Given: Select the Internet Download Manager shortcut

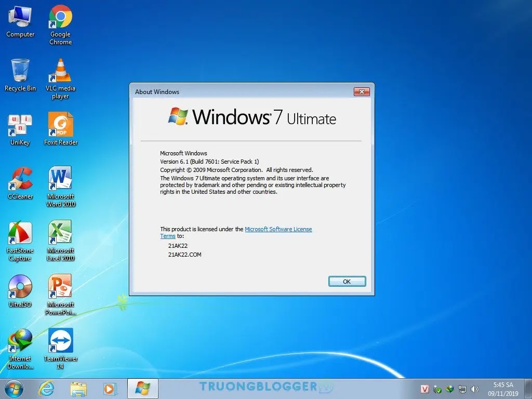Looking at the screenshot, I should click(x=20, y=349).
